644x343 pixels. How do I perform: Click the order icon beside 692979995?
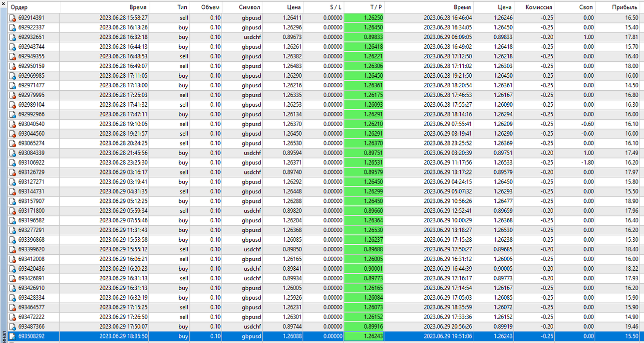coord(12,95)
